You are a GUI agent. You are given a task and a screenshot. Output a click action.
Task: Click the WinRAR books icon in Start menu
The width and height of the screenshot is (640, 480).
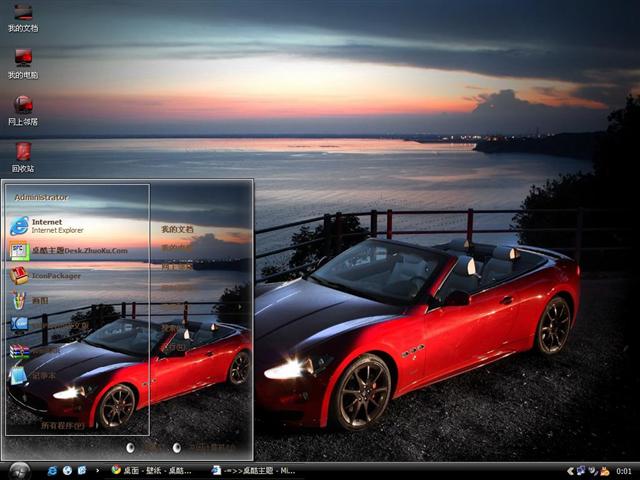click(x=19, y=350)
